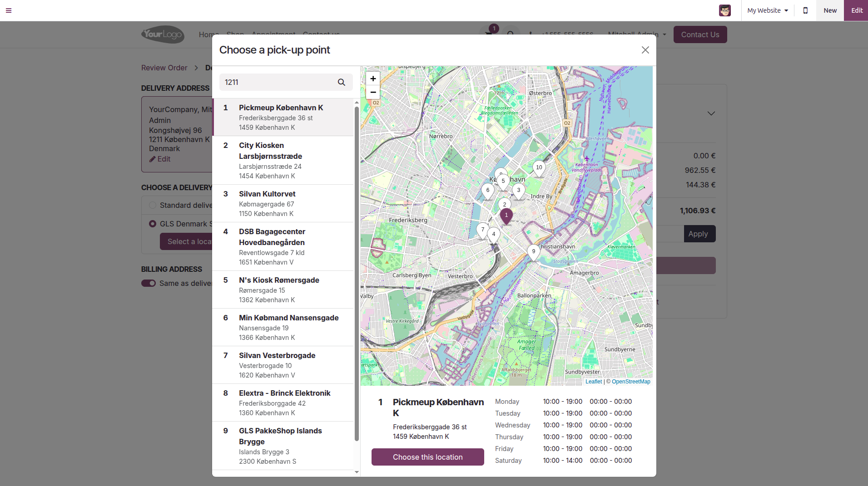Image resolution: width=868 pixels, height=486 pixels.
Task: Open the My Website dropdown
Action: tap(768, 10)
